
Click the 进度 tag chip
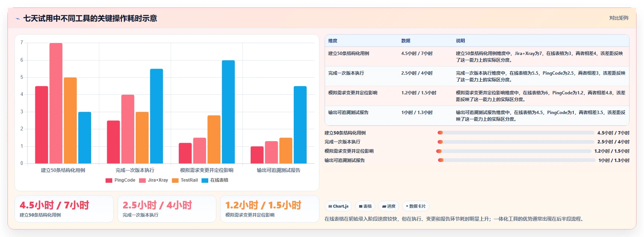coord(389,206)
